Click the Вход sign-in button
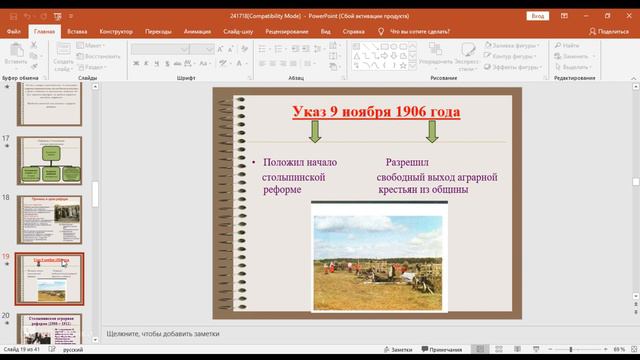Image resolution: width=640 pixels, height=360 pixels. click(x=538, y=16)
